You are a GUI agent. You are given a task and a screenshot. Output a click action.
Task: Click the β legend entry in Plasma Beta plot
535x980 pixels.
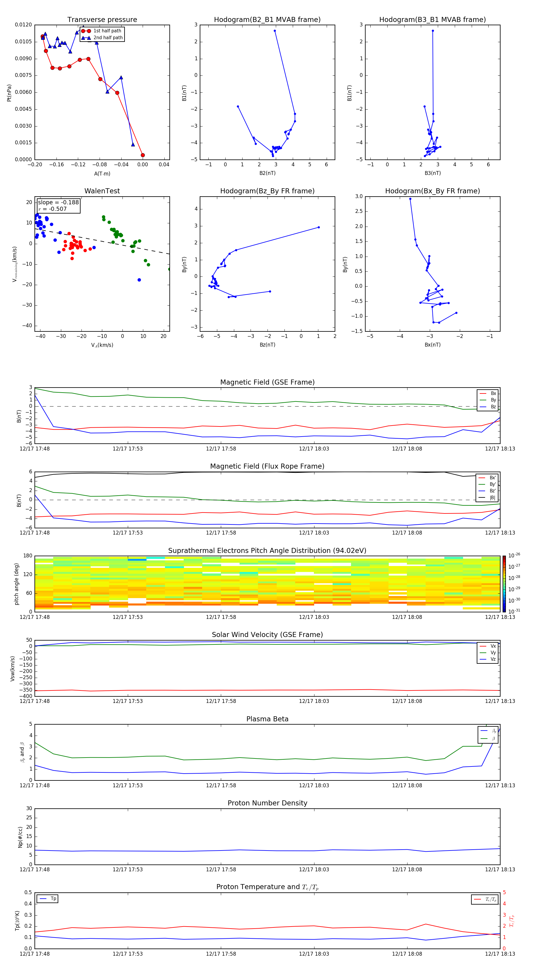pyautogui.click(x=488, y=739)
